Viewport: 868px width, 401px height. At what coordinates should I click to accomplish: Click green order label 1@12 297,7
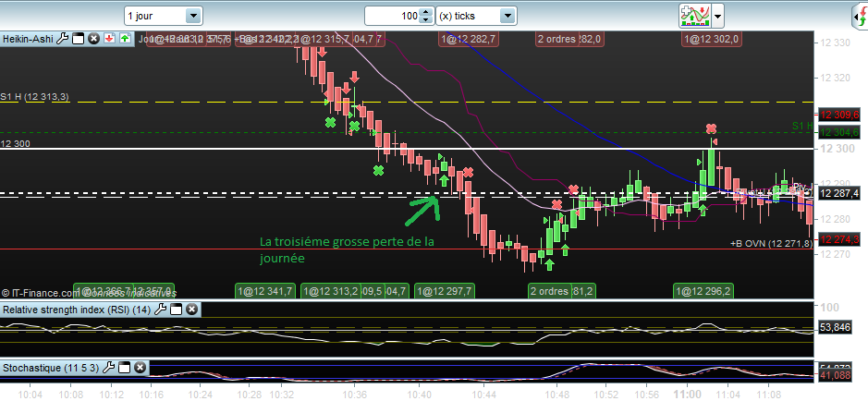click(445, 291)
